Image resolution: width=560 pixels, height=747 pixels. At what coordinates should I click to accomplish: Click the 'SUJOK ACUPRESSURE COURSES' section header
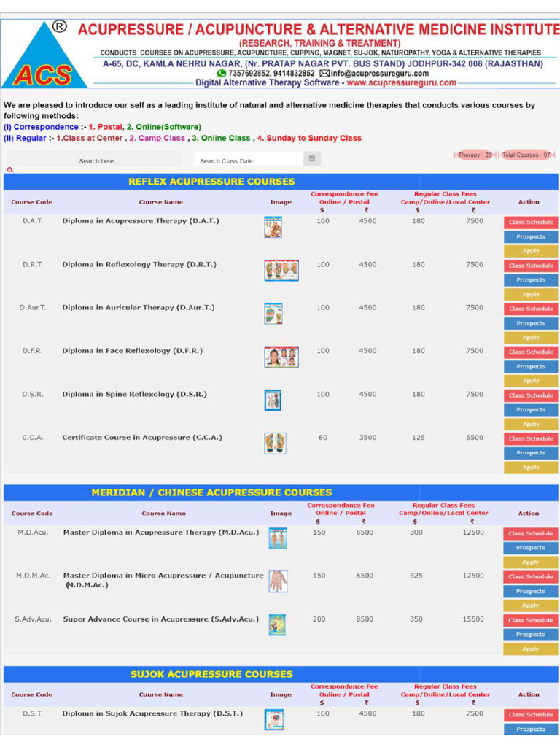[211, 674]
